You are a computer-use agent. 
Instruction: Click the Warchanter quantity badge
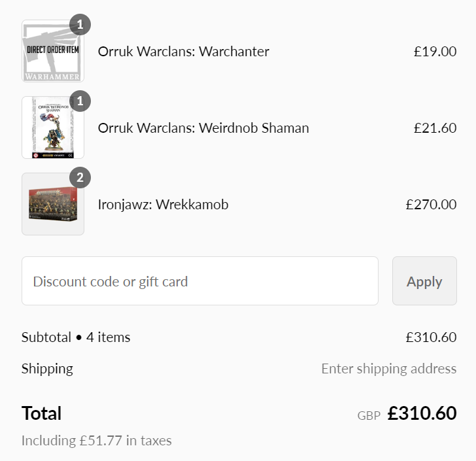[80, 25]
